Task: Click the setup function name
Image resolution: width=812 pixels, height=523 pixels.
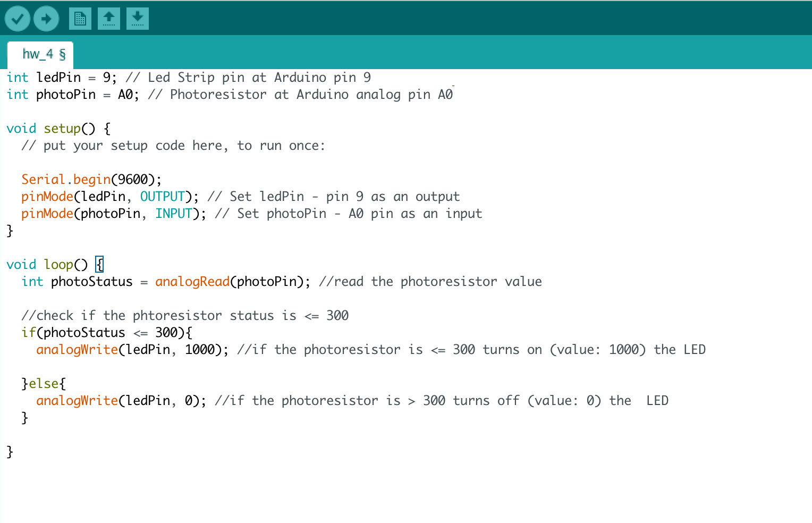Action: tap(62, 129)
